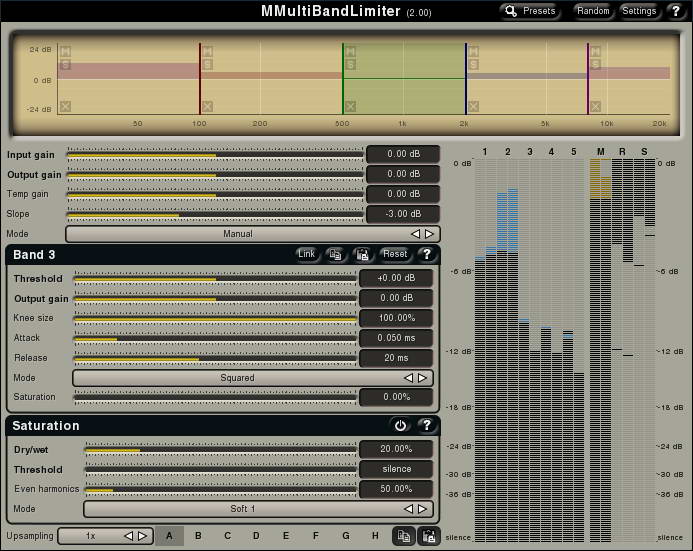This screenshot has width=693, height=551.
Task: Open the Saturation Mode selector showing Soft 1
Action: pyautogui.click(x=258, y=509)
